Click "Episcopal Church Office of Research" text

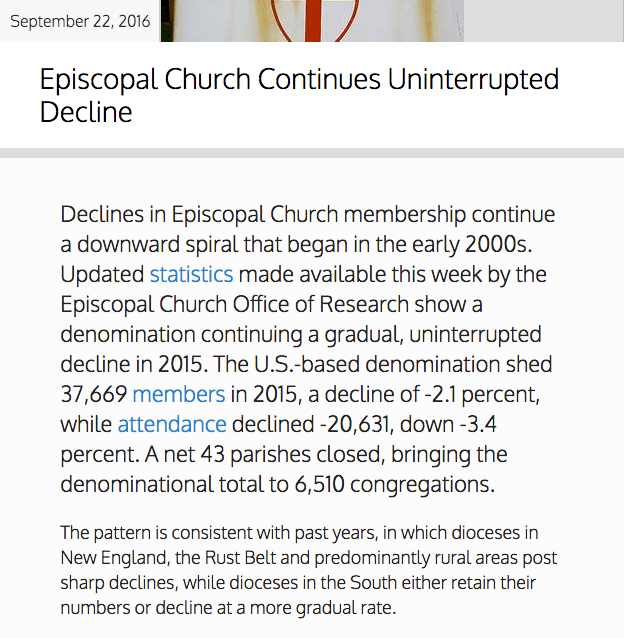pos(235,304)
